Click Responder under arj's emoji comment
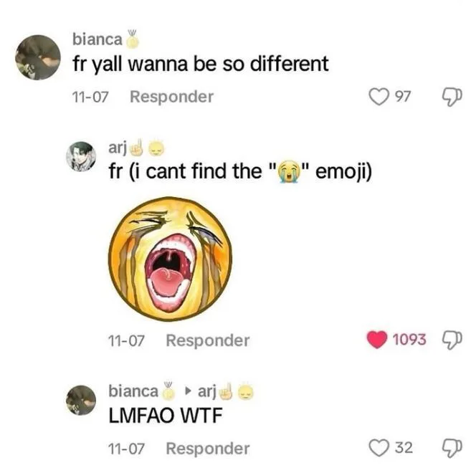Screen dimensions: 476x473 208,340
